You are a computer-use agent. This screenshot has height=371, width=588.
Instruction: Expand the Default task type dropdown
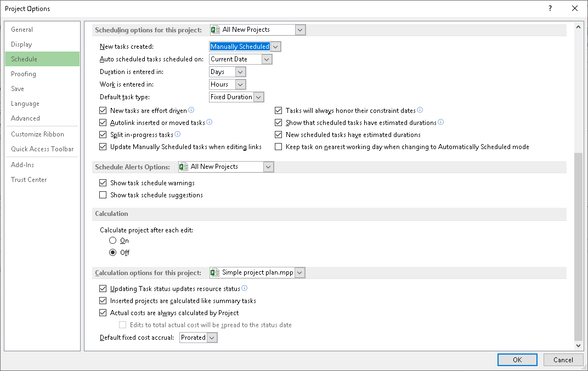click(259, 97)
